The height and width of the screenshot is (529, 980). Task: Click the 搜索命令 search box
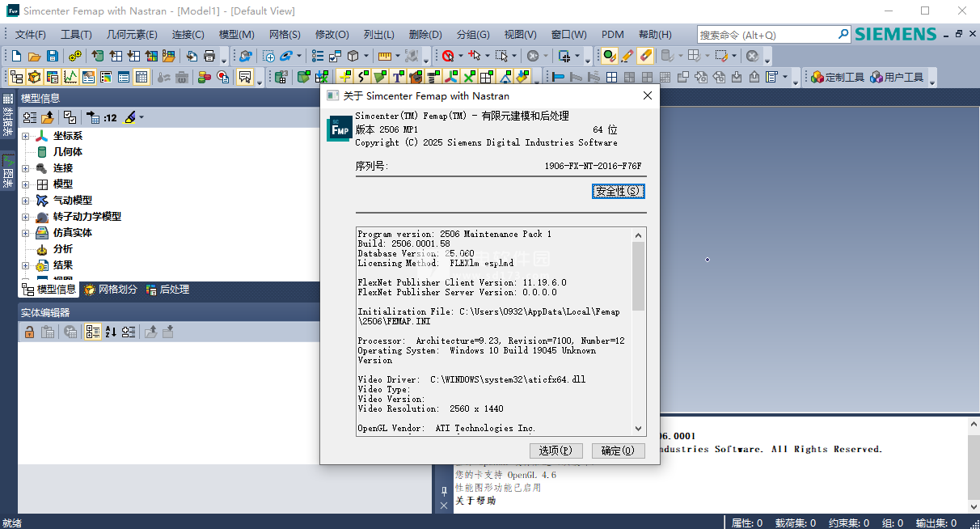(x=767, y=35)
